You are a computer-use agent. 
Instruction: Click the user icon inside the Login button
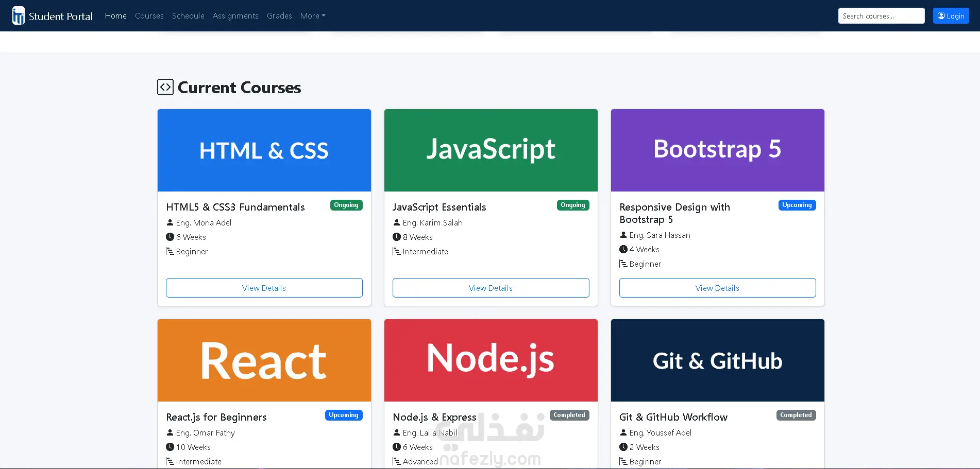tap(941, 16)
